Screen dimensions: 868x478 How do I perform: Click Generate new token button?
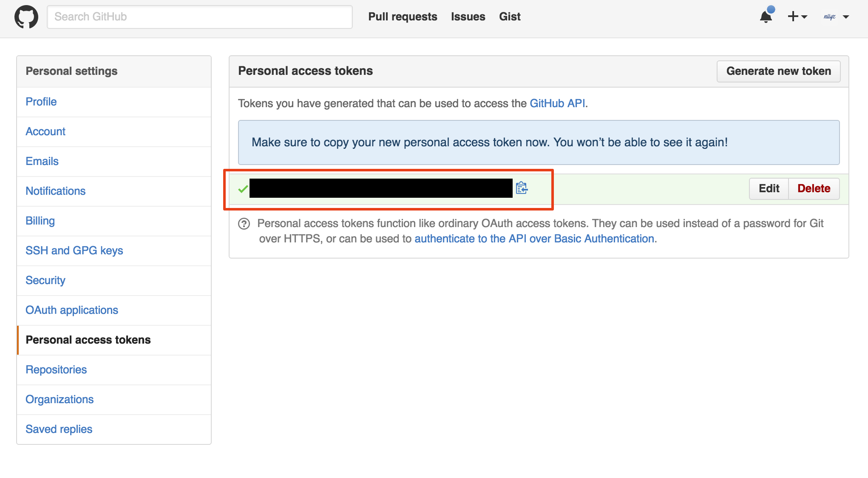778,71
